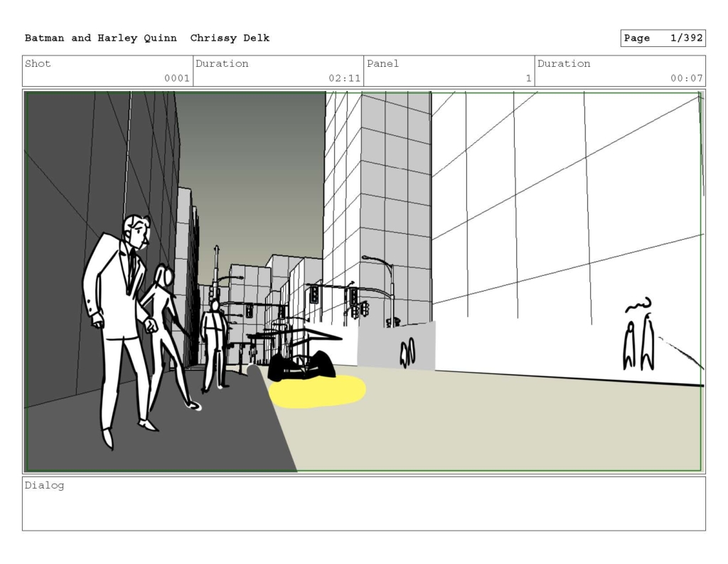Select the panel duration value "00:07"

(687, 78)
